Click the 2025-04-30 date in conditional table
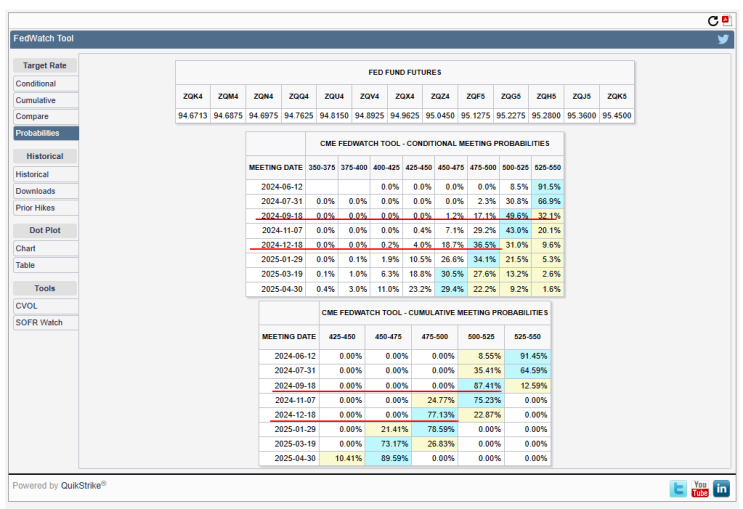Screen dimensions: 743x509 [x=276, y=289]
